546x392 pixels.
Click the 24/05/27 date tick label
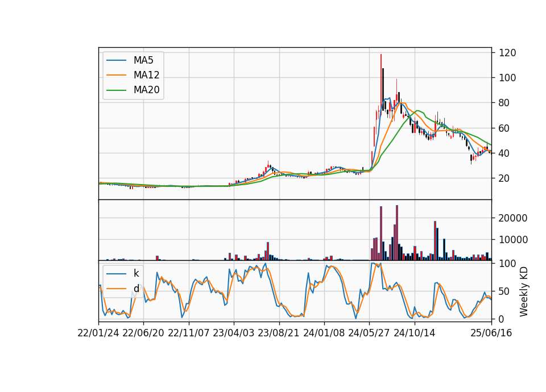[x=369, y=333]
